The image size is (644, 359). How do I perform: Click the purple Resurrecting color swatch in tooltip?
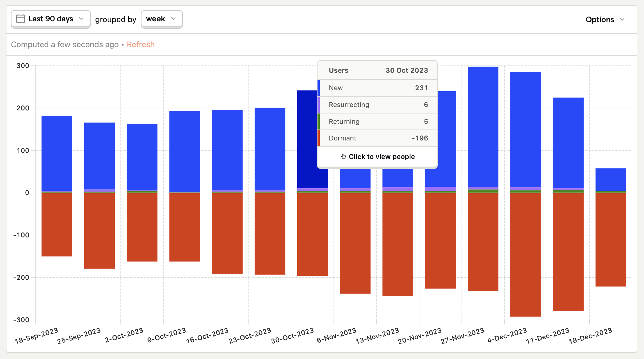[319, 105]
